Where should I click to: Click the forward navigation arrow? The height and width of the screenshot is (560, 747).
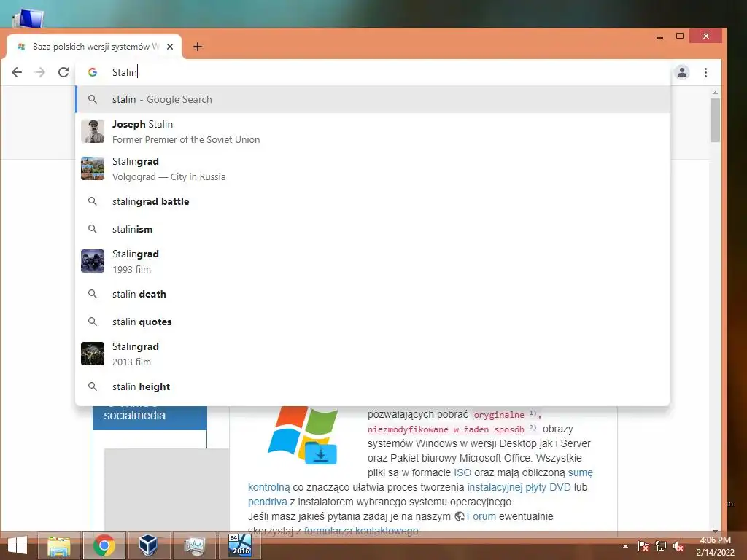pos(40,72)
